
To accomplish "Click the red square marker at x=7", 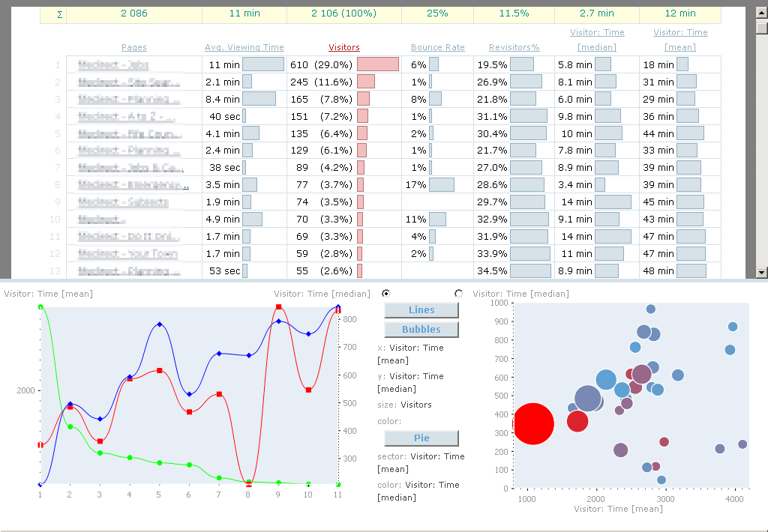I will coord(219,394).
